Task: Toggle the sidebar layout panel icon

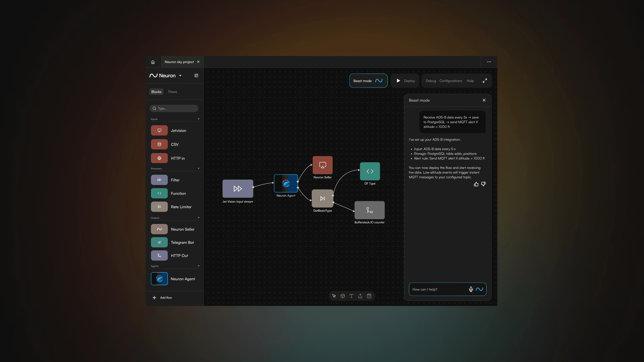Action: pyautogui.click(x=196, y=75)
